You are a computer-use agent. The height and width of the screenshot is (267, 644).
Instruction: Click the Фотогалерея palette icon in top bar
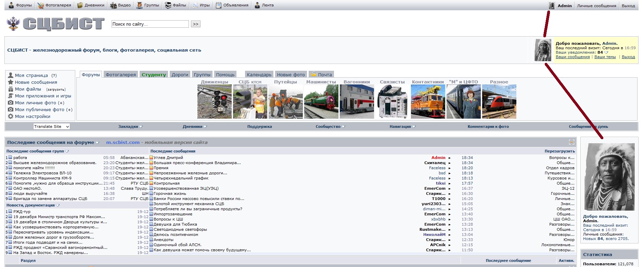coord(41,5)
